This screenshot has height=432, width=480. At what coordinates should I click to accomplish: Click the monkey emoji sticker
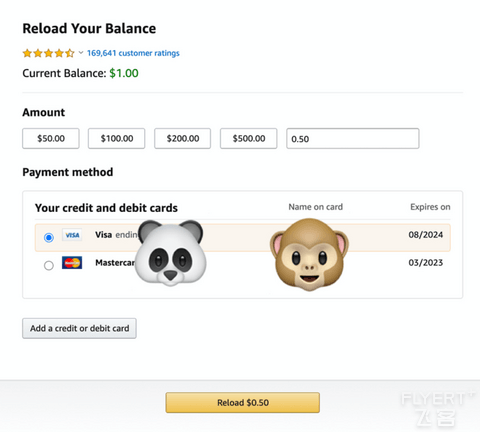pos(309,254)
